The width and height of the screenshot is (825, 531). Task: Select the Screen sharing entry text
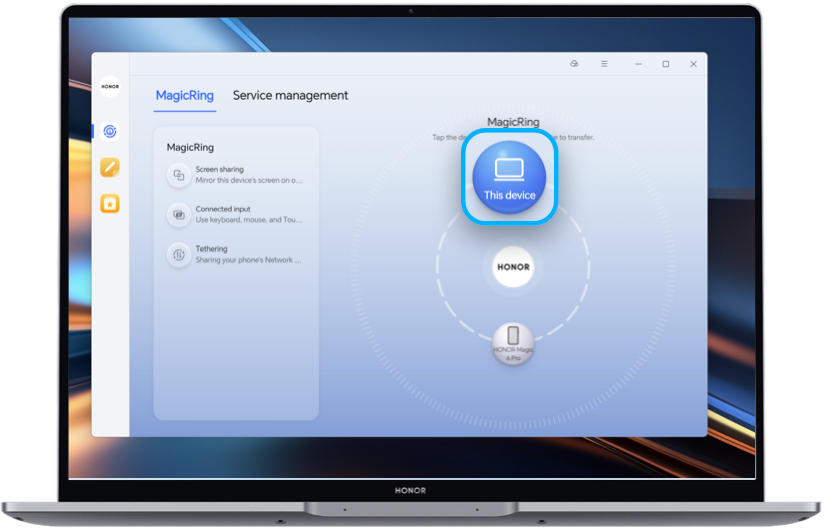[219, 169]
